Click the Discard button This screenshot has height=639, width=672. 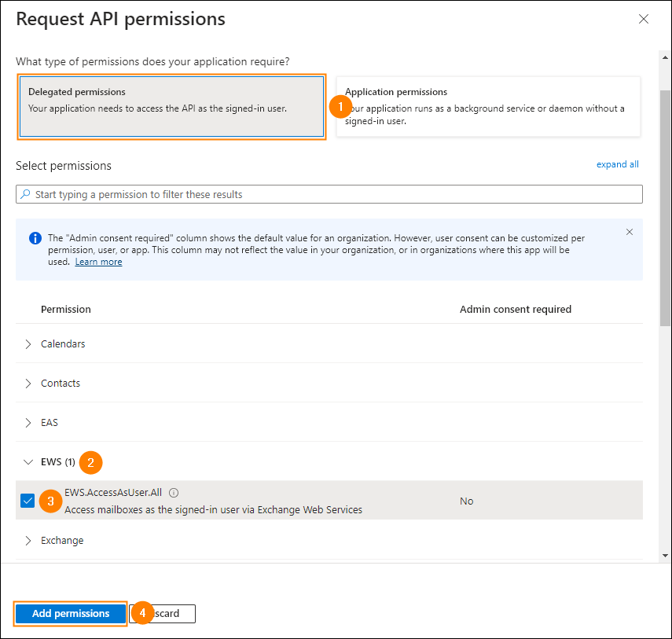click(x=163, y=613)
